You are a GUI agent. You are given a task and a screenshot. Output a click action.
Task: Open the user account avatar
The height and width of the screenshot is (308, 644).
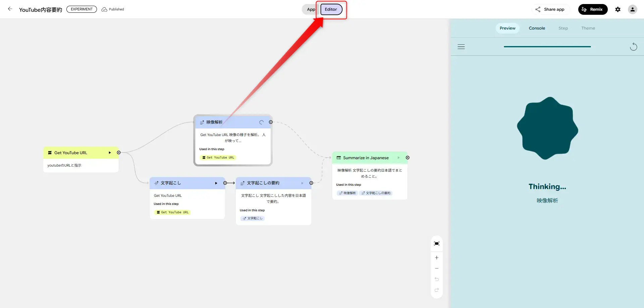click(632, 9)
